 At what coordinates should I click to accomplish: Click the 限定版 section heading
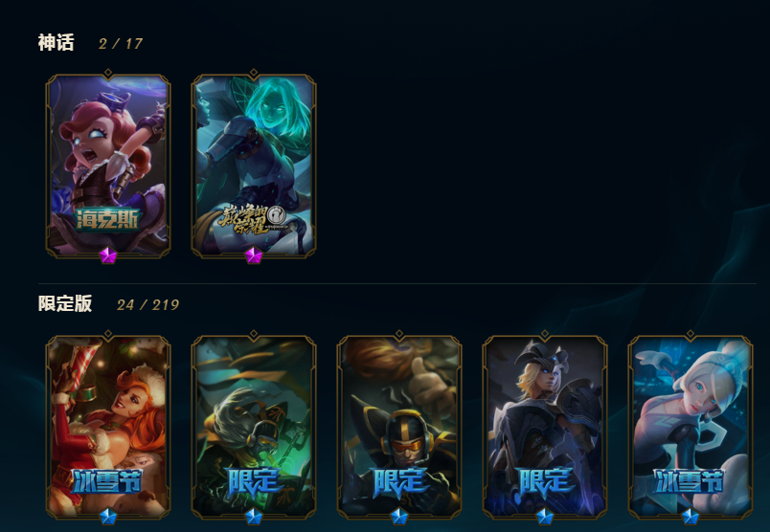click(65, 303)
